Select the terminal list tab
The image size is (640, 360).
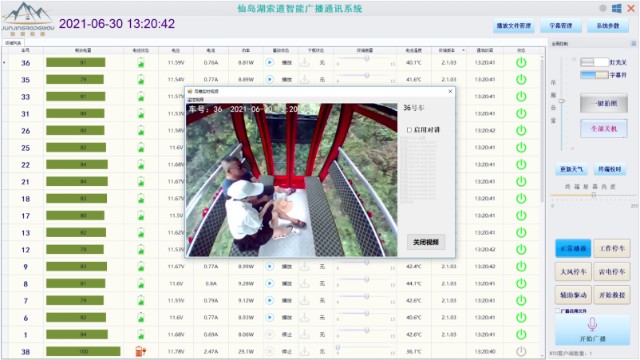click(13, 43)
